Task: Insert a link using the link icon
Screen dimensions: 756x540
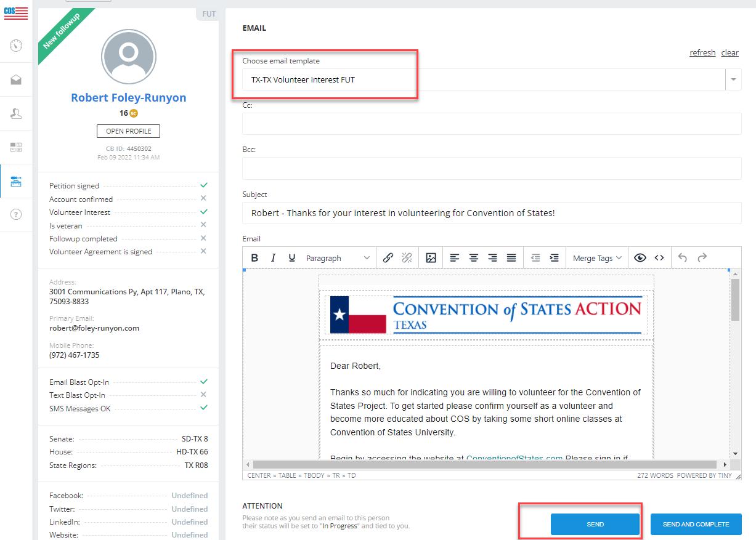Action: (388, 258)
